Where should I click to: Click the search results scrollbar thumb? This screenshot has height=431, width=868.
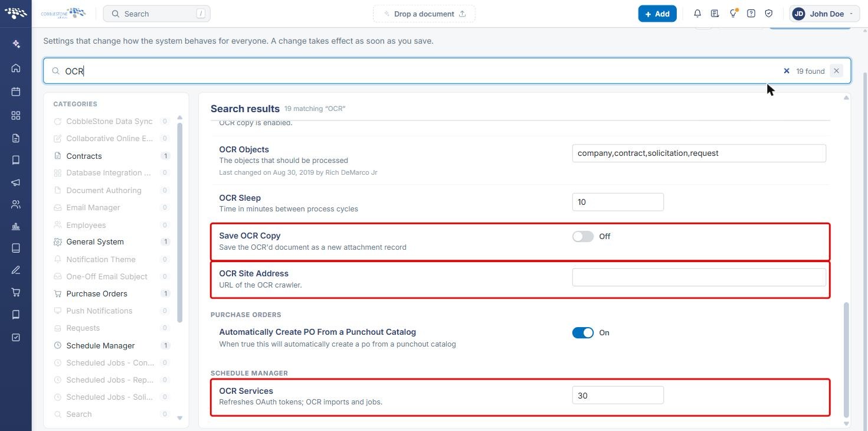[x=846, y=360]
